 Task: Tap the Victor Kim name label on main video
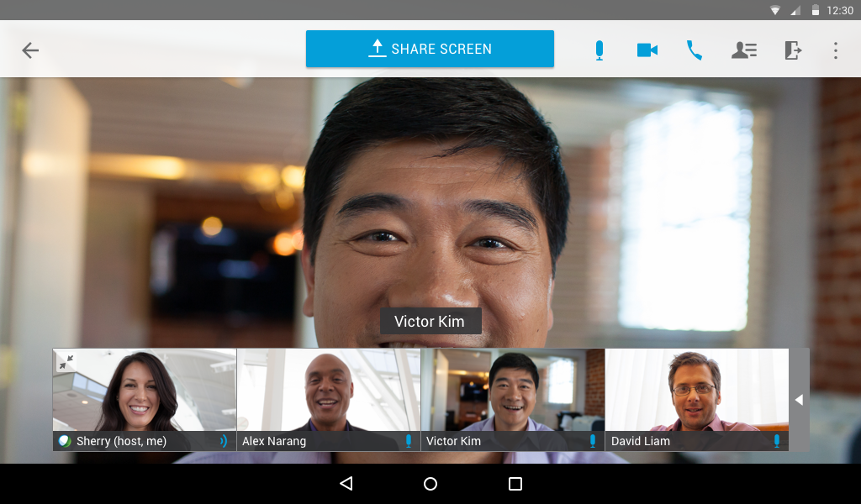tap(430, 321)
